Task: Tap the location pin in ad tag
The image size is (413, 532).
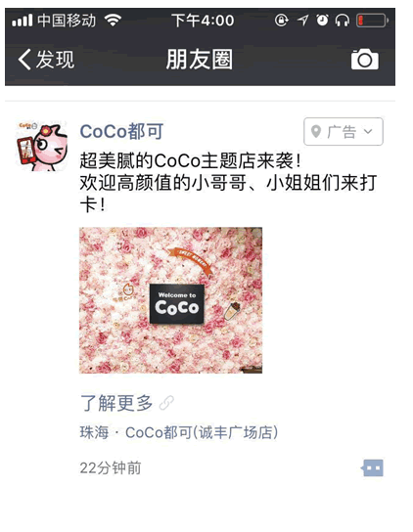Action: coord(316,131)
